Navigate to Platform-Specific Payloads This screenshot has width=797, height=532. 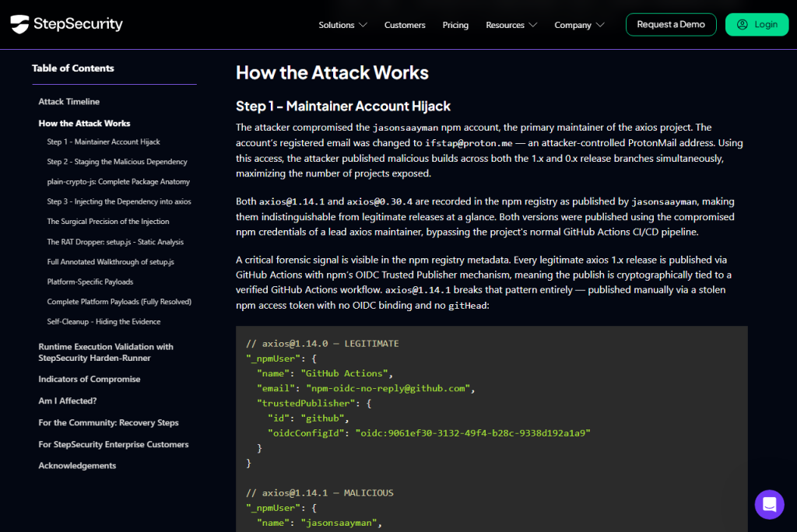click(90, 282)
